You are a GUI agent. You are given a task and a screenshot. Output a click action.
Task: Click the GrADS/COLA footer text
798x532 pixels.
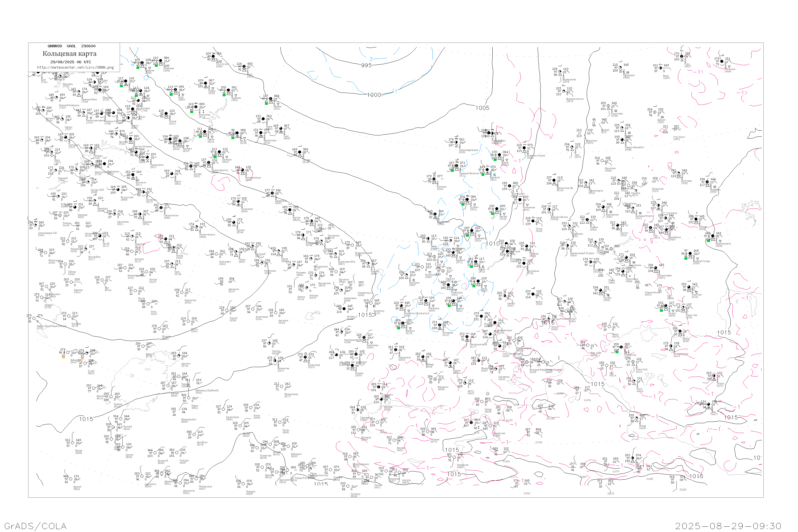35,526
